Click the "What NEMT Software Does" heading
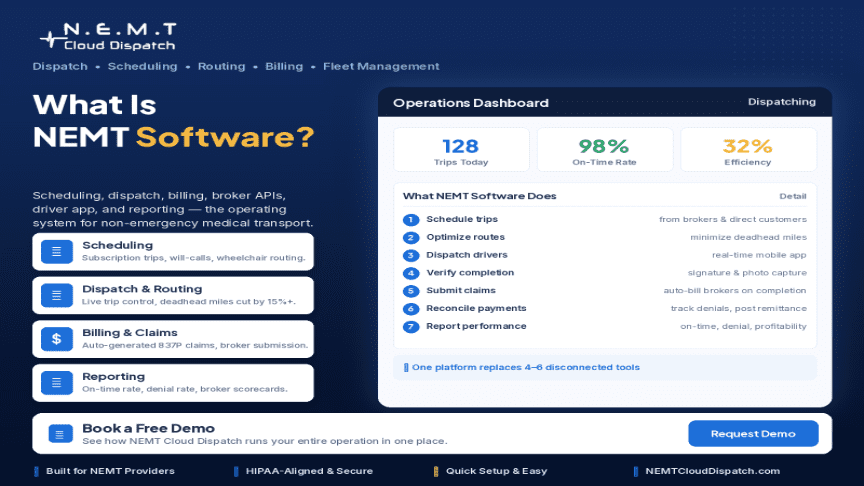864x486 pixels. [x=479, y=196]
